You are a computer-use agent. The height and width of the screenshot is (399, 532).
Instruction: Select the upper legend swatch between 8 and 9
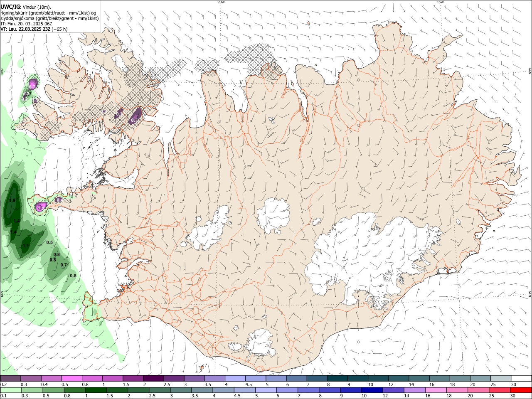tap(337, 378)
